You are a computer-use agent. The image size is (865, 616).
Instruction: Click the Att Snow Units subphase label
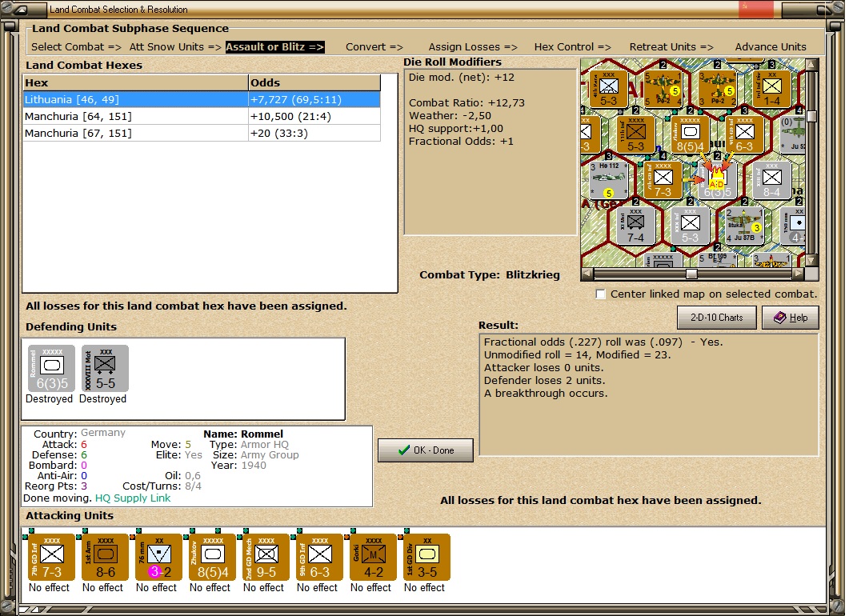[175, 47]
